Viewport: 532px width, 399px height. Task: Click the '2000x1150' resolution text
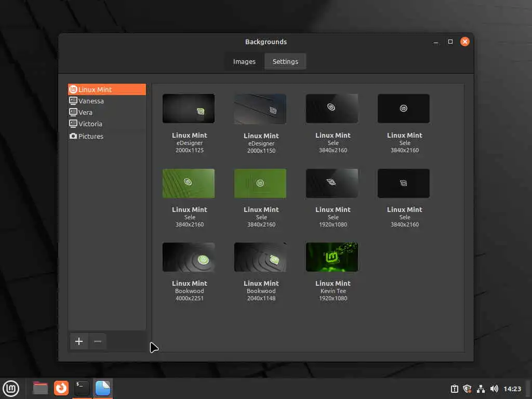point(261,151)
